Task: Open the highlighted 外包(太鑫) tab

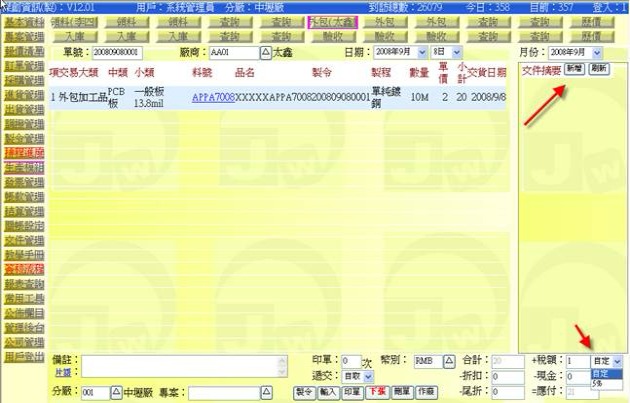Action: pos(333,21)
